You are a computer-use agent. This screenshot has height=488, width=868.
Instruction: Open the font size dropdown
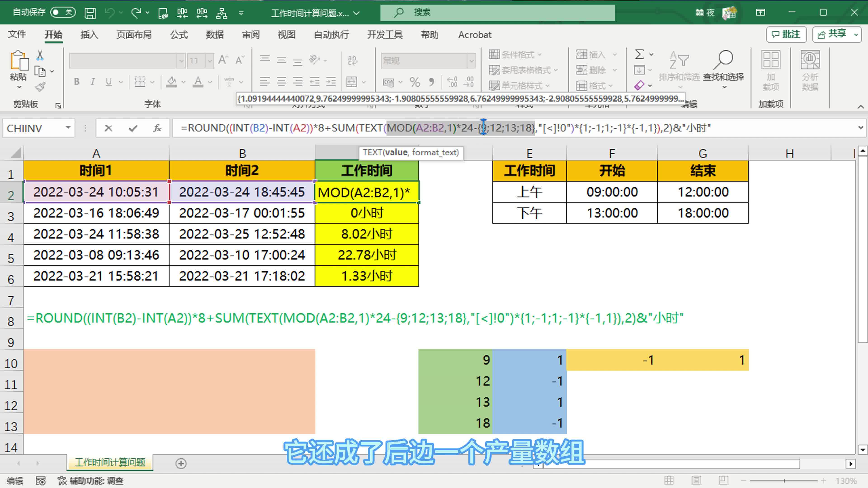210,61
